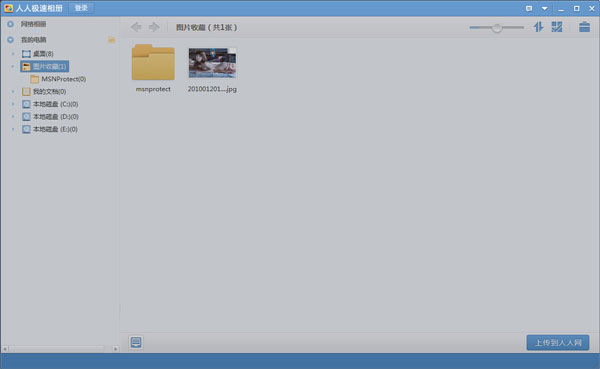This screenshot has width=600, height=369.
Task: Collapse the 网络相册 section
Action: 10,24
